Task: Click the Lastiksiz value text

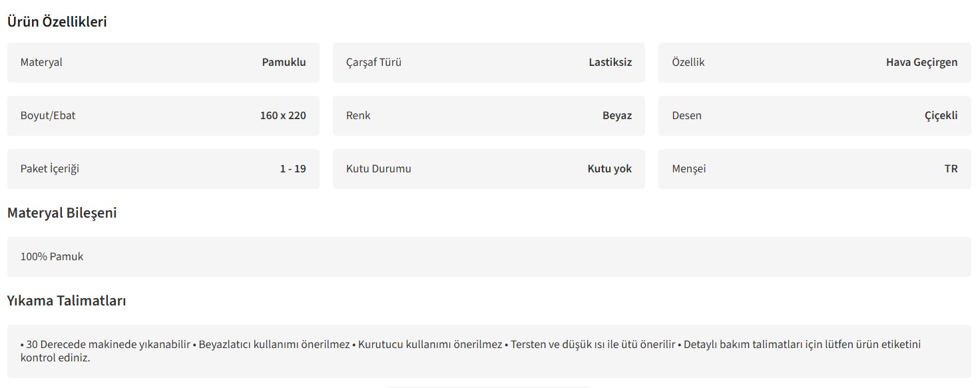Action: point(610,63)
